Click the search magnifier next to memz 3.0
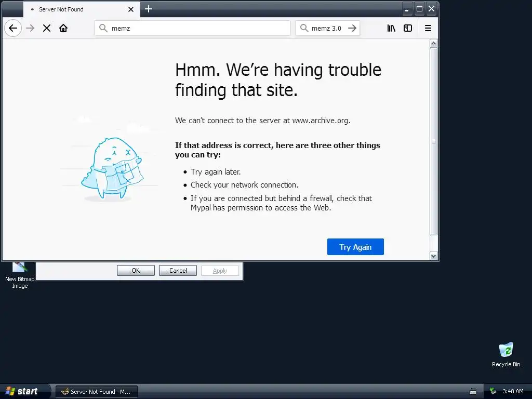 pyautogui.click(x=304, y=28)
